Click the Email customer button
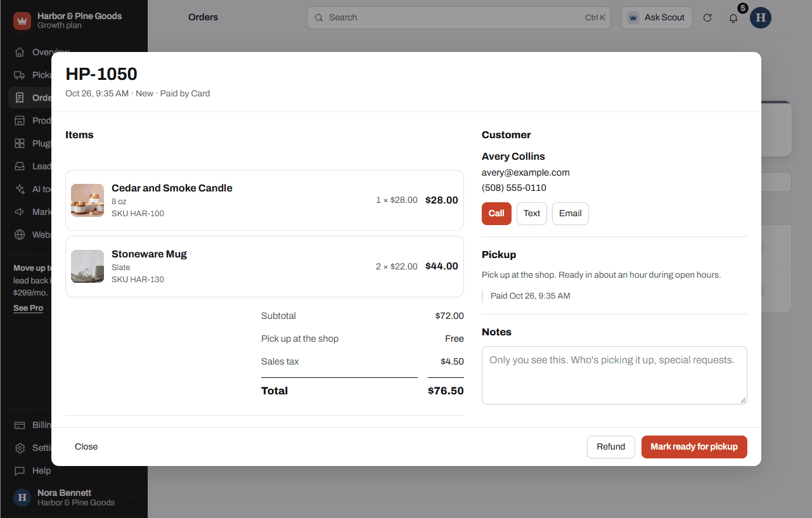Image resolution: width=812 pixels, height=518 pixels. [570, 214]
